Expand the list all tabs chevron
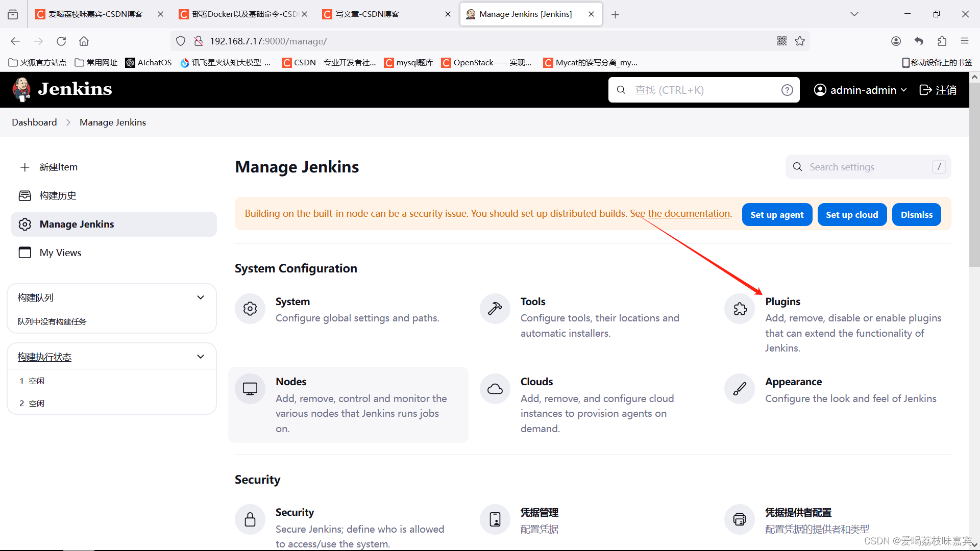The image size is (980, 551). [x=854, y=14]
